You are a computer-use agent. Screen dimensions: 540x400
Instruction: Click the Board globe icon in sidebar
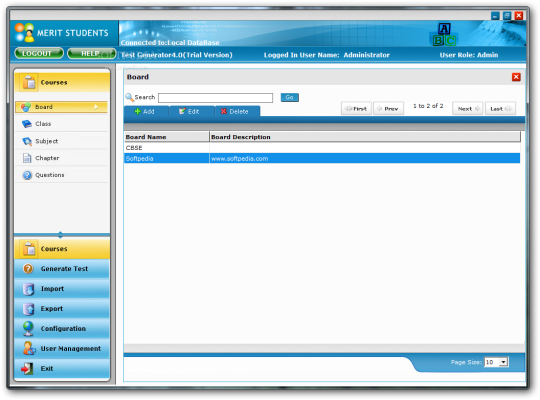[26, 107]
